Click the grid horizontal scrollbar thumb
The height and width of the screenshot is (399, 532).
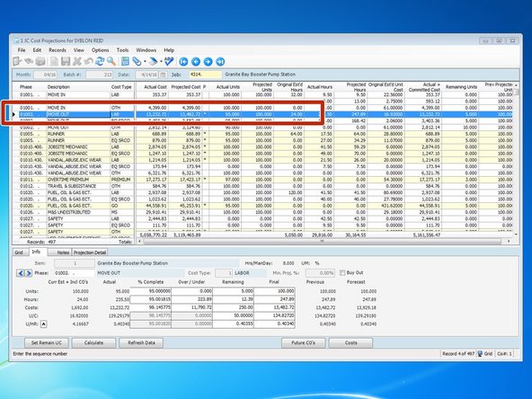click(x=322, y=241)
